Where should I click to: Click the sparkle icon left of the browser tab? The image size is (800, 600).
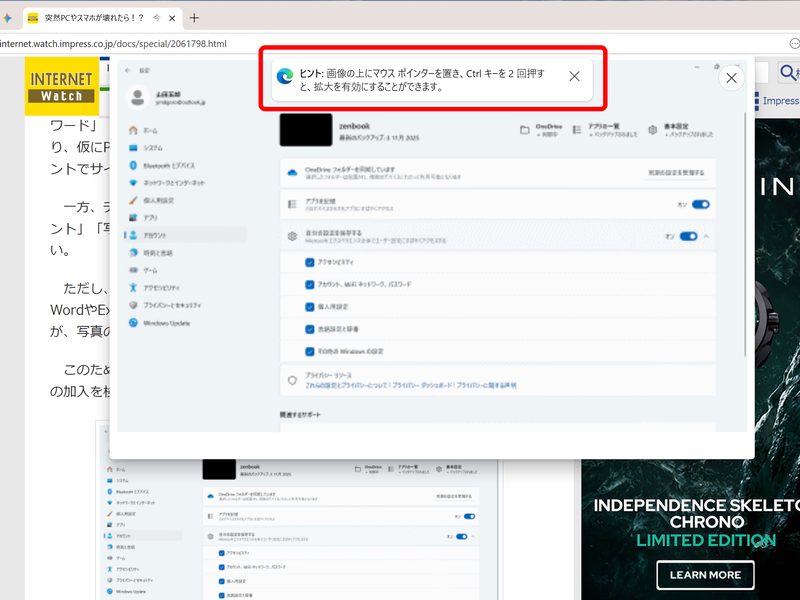(x=7, y=18)
